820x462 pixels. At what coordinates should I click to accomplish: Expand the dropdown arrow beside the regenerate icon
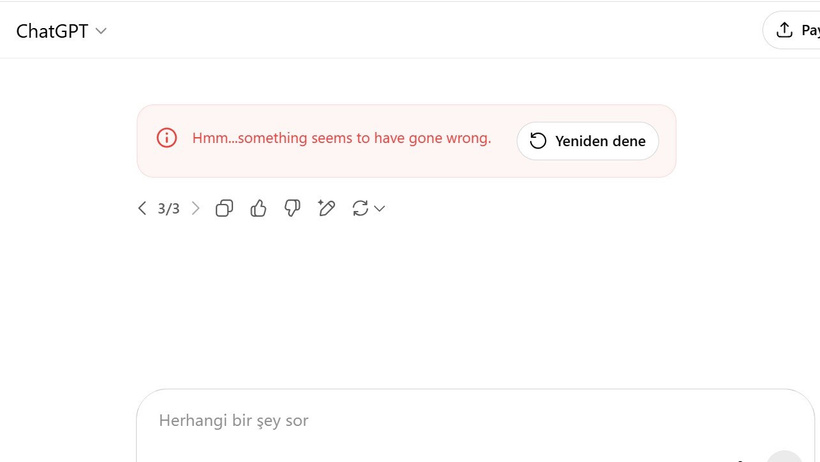pos(380,209)
